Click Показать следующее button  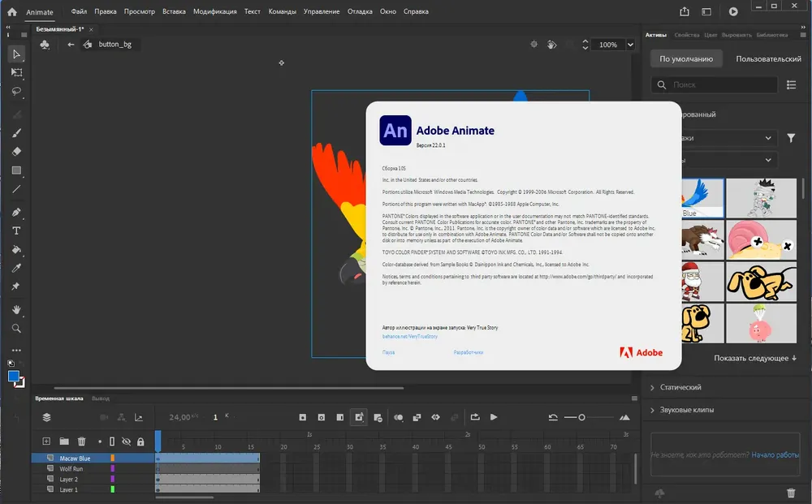pyautogui.click(x=755, y=358)
